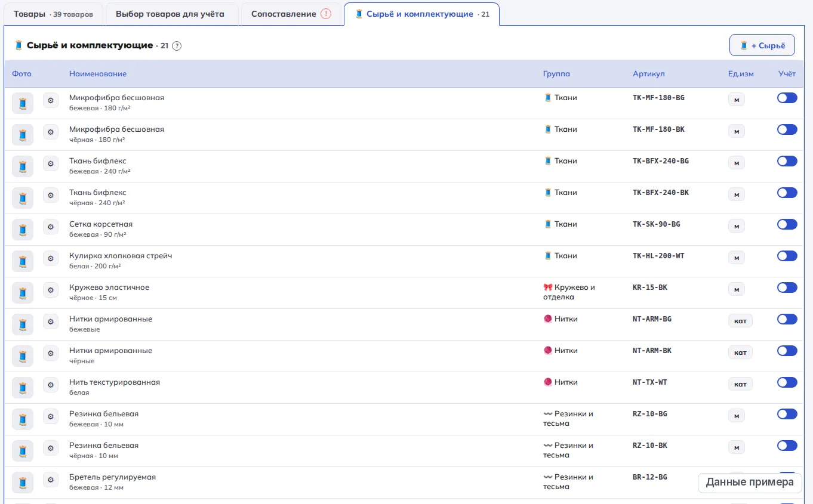Sort by the Наименование column header
The image size is (813, 504).
pos(98,74)
